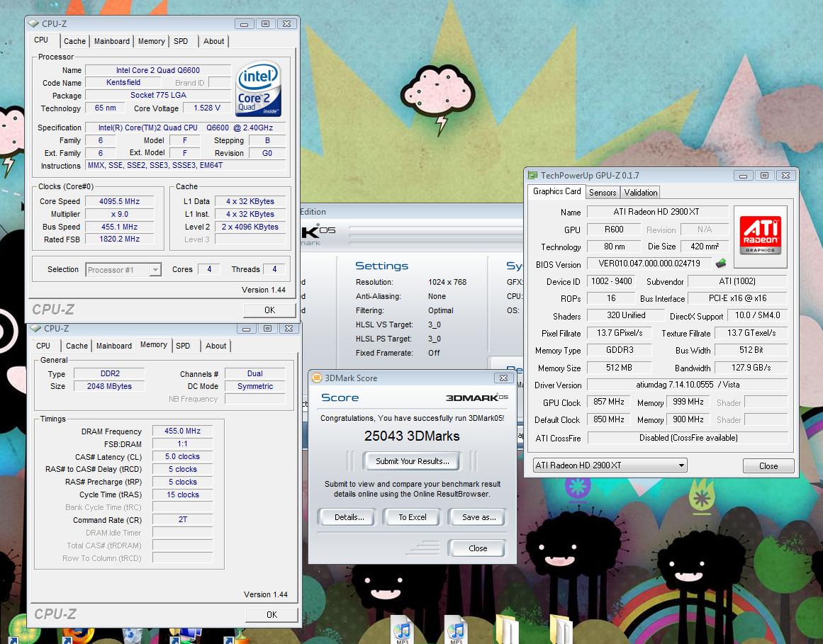823x644 pixels.
Task: Open About tab in upper CPU-Z window
Action: [213, 41]
